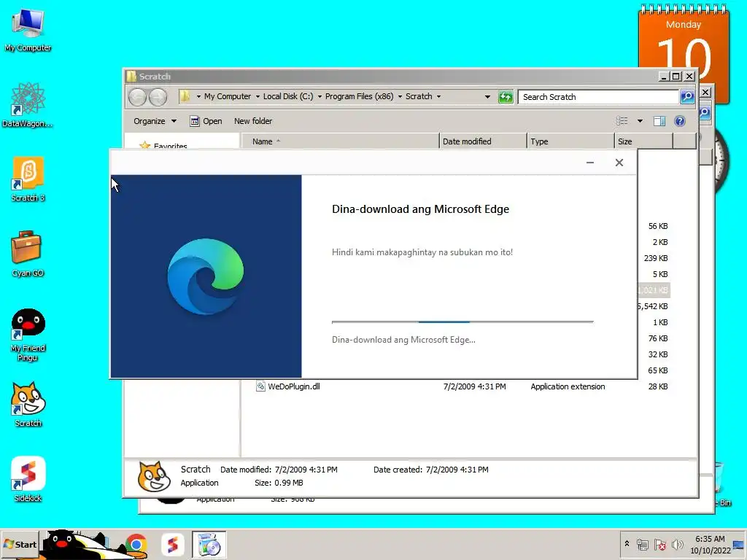Select Local Disk (C:) in breadcrumb
The width and height of the screenshot is (747, 560).
click(x=288, y=96)
